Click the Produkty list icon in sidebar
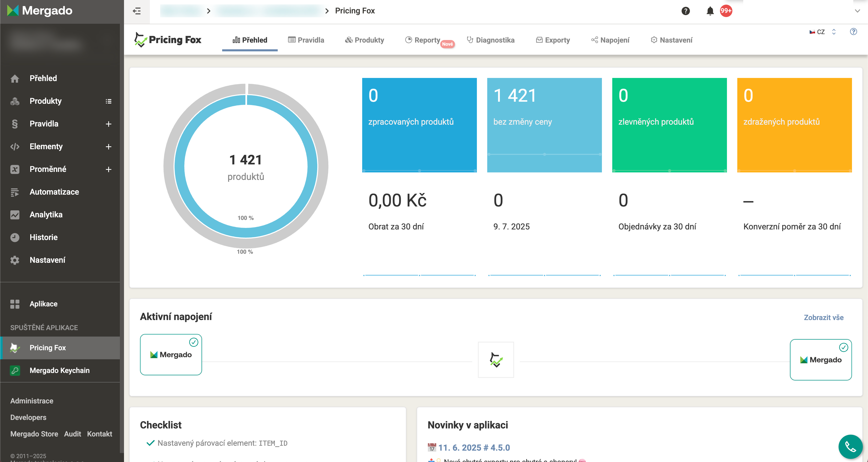This screenshot has width=868, height=462. pos(109,101)
